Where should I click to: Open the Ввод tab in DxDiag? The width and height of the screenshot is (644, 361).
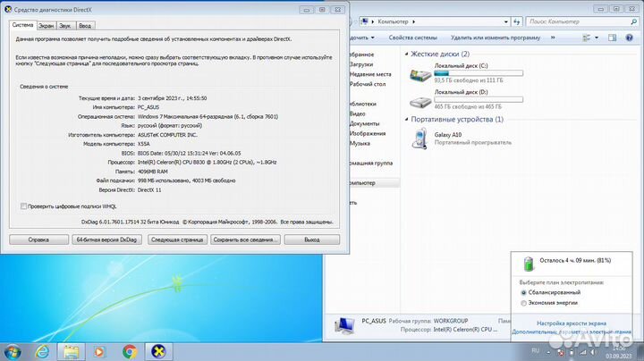85,25
